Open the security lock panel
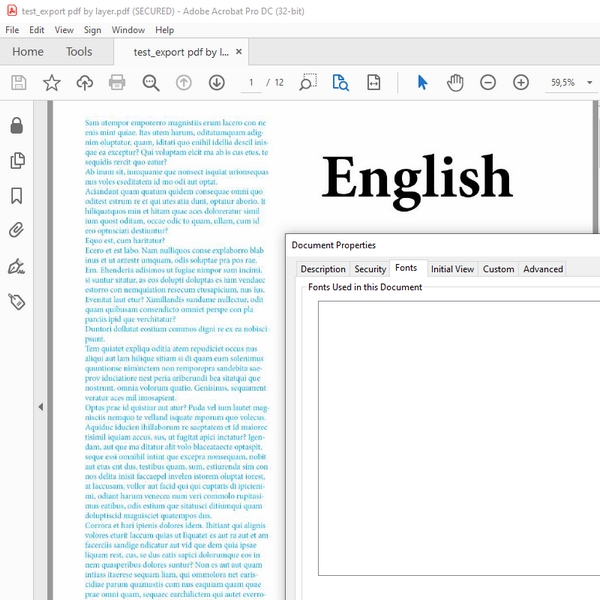This screenshot has width=600, height=600. (16, 126)
